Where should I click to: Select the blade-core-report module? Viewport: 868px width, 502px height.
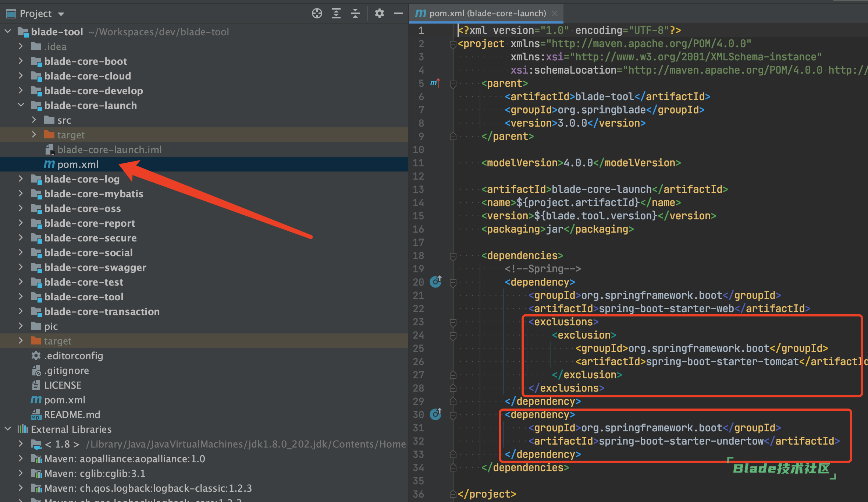[89, 223]
